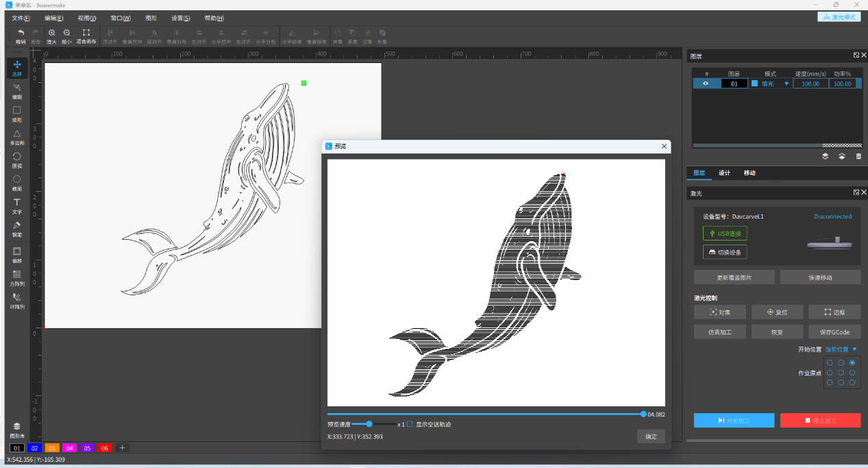868x468 pixels.
Task: Click the 预览速度 slider handle
Action: point(369,424)
